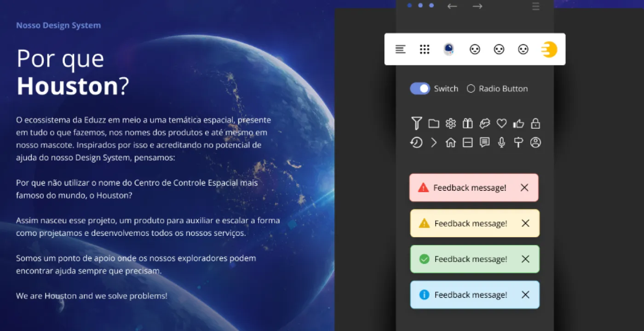Screen dimensions: 644x331
Task: Dismiss the green success feedback message
Action: pos(525,259)
